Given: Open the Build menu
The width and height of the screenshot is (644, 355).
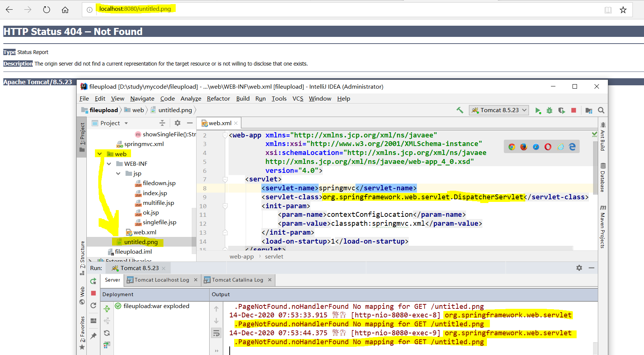Looking at the screenshot, I should pos(243,99).
